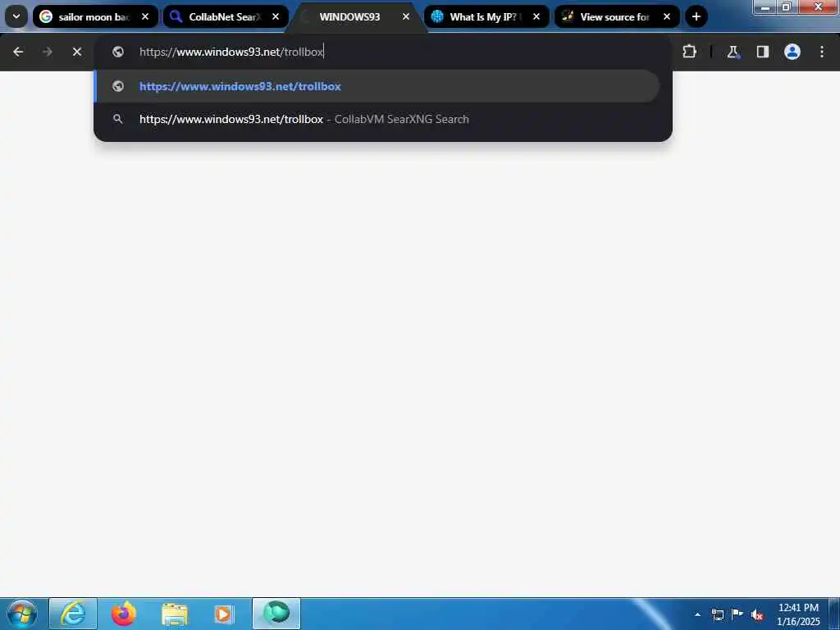Open the Action Center flag icon

point(737,614)
